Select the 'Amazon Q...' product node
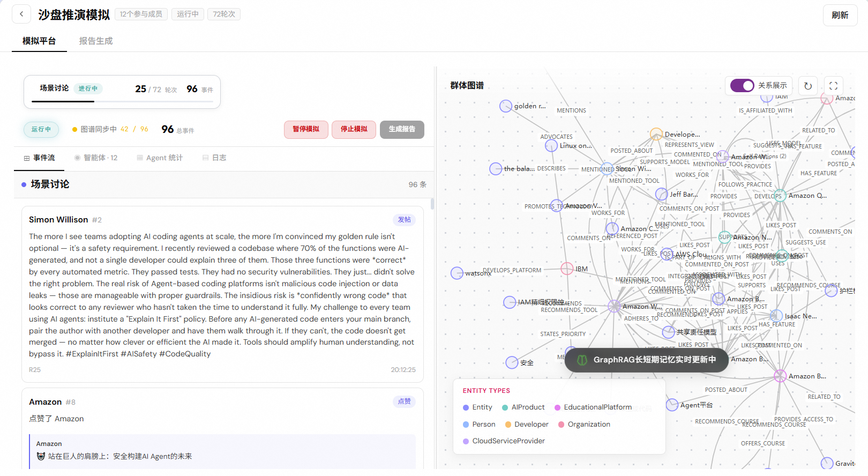The width and height of the screenshot is (868, 476). pos(780,196)
